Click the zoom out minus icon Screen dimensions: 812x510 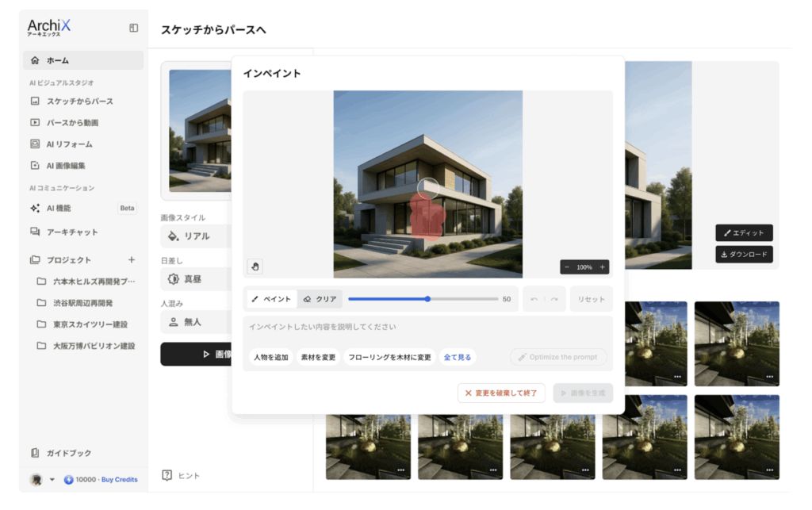[x=567, y=267]
